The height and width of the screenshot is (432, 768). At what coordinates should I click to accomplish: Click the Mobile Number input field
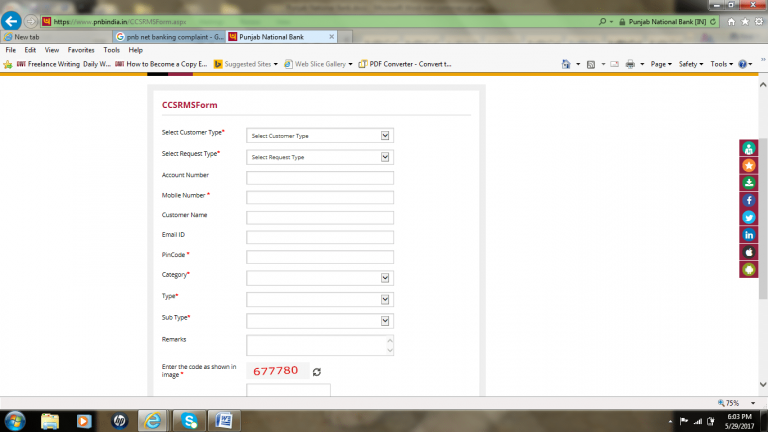320,198
